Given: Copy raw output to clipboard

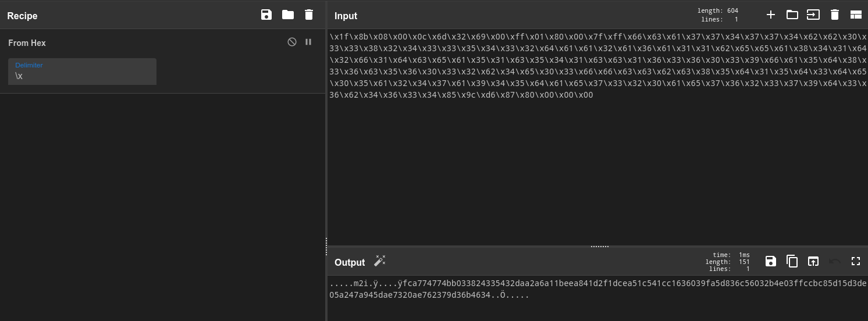Looking at the screenshot, I should click(x=792, y=261).
